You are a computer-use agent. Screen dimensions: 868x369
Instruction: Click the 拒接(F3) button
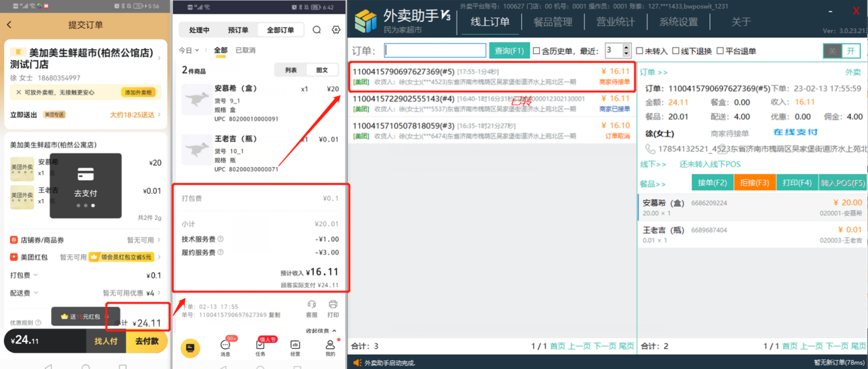(x=755, y=182)
